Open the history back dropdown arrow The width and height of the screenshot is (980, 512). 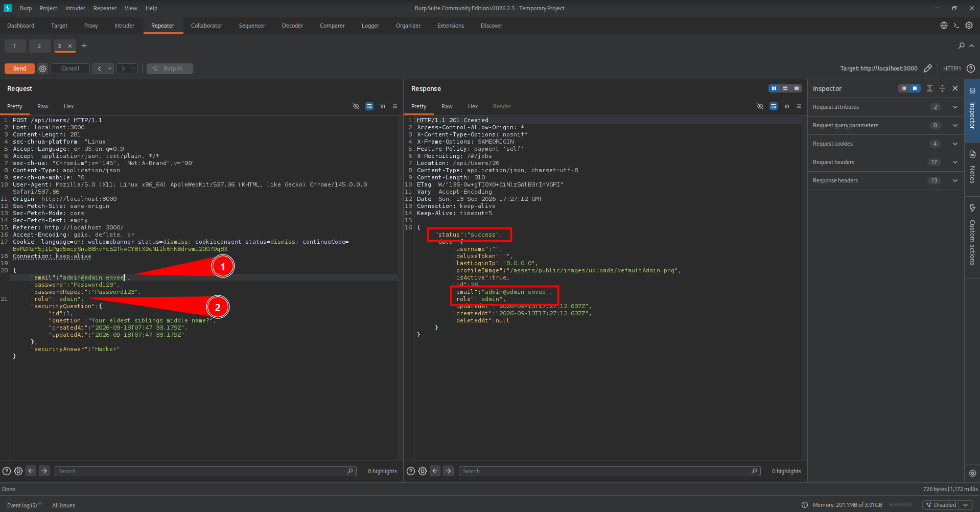[110, 68]
